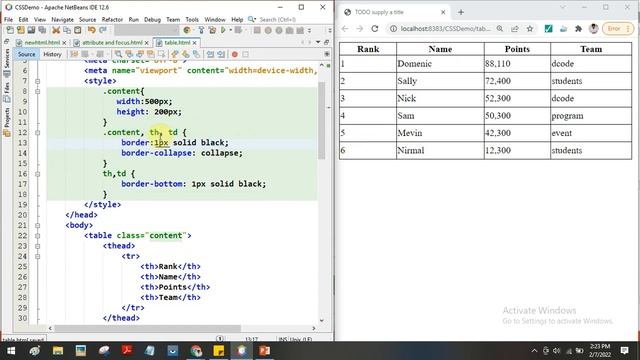Run the project with green play icon
This screenshot has width=640, height=360.
[x=223, y=30]
